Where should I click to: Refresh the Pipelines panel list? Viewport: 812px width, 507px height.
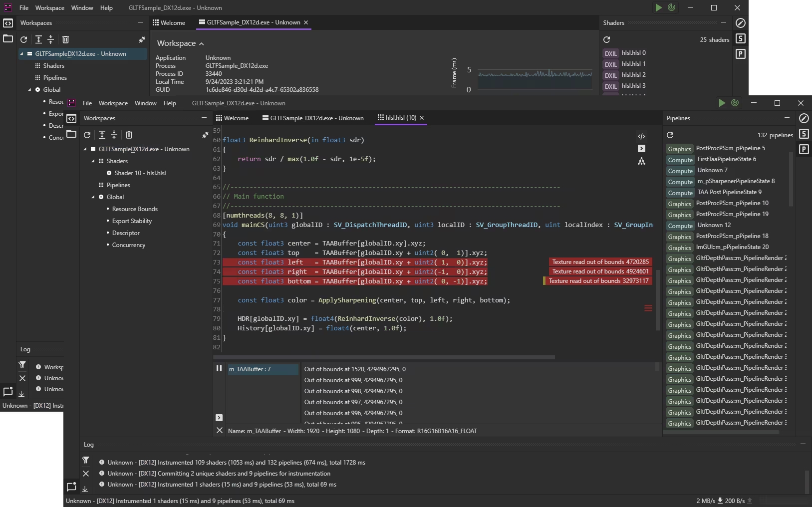point(670,135)
